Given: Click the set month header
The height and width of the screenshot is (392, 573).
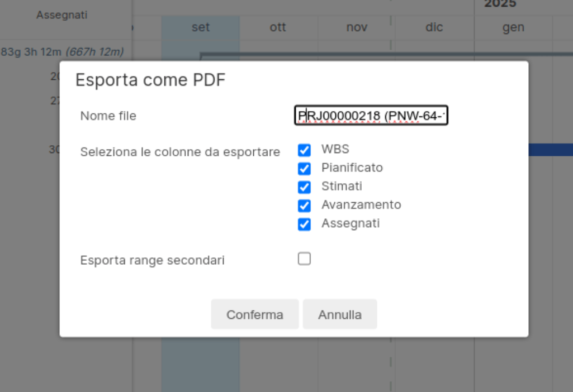Looking at the screenshot, I should click(200, 27).
